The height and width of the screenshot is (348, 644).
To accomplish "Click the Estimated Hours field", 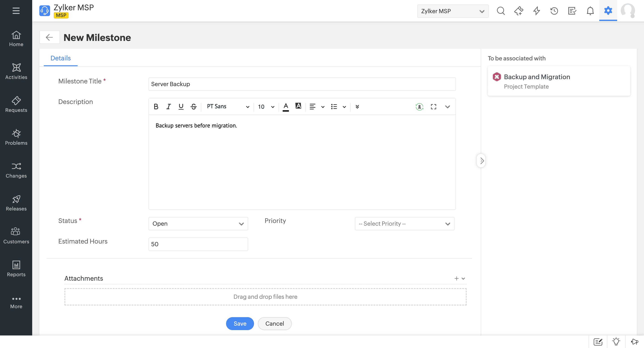I will coord(198,244).
